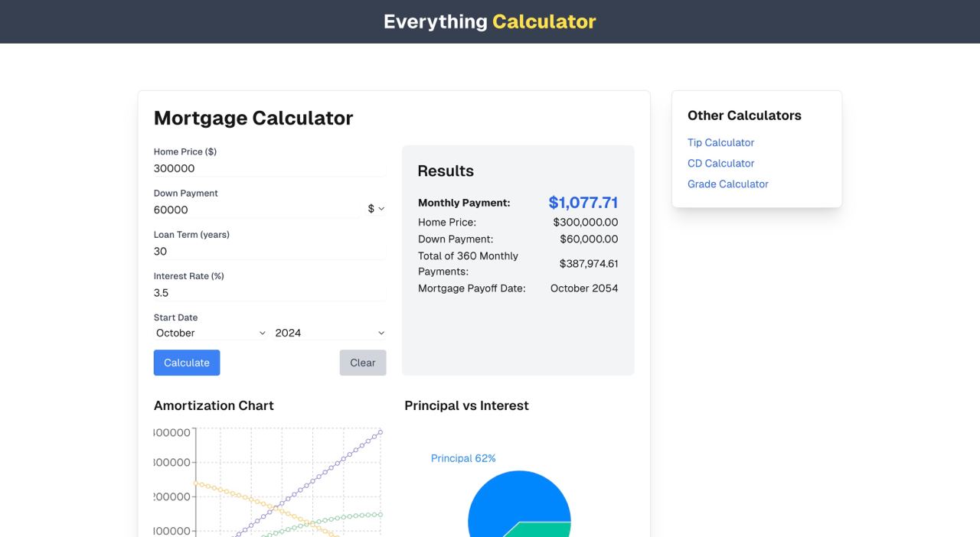Click the Principal 62% chart label
Image resolution: width=980 pixels, height=537 pixels.
463,458
